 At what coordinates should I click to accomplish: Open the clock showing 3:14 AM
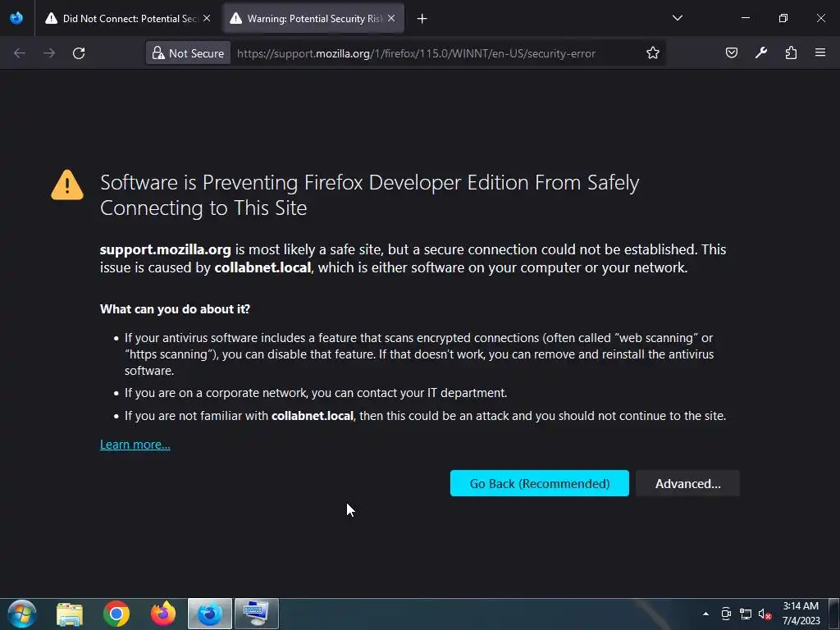click(x=801, y=614)
